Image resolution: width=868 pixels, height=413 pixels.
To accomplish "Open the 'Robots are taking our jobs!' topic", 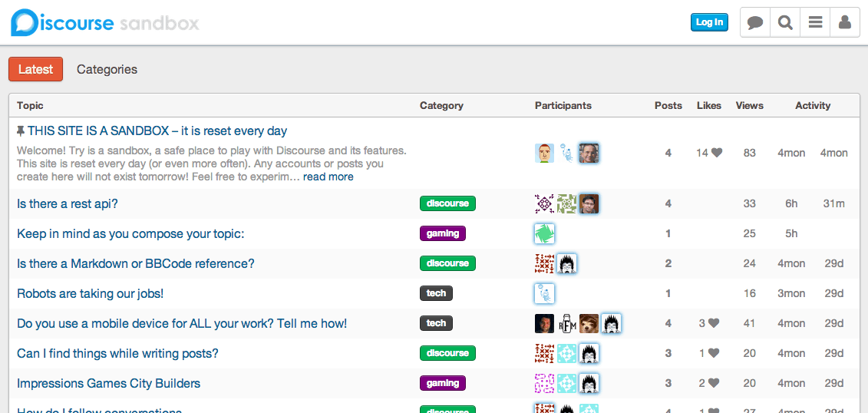I will coord(90,293).
